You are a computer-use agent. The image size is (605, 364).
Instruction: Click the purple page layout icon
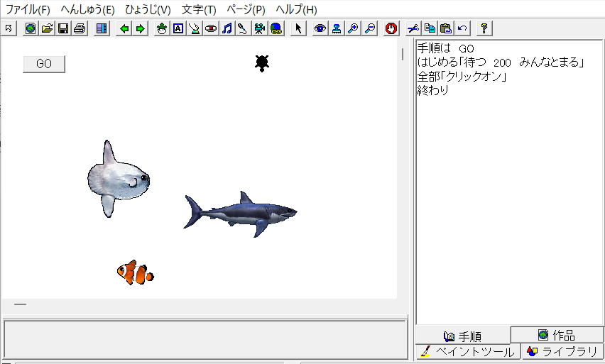102,28
